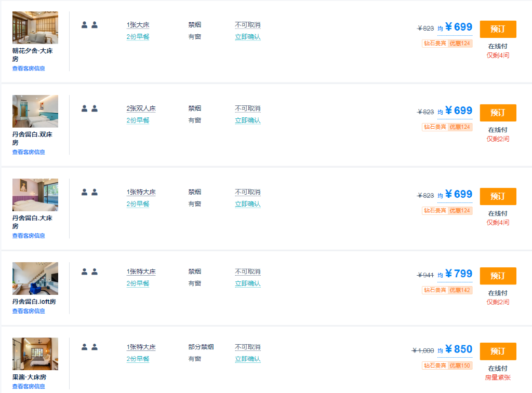Click 预订 for 丹舍留白.loft房 at ¥799

point(498,276)
